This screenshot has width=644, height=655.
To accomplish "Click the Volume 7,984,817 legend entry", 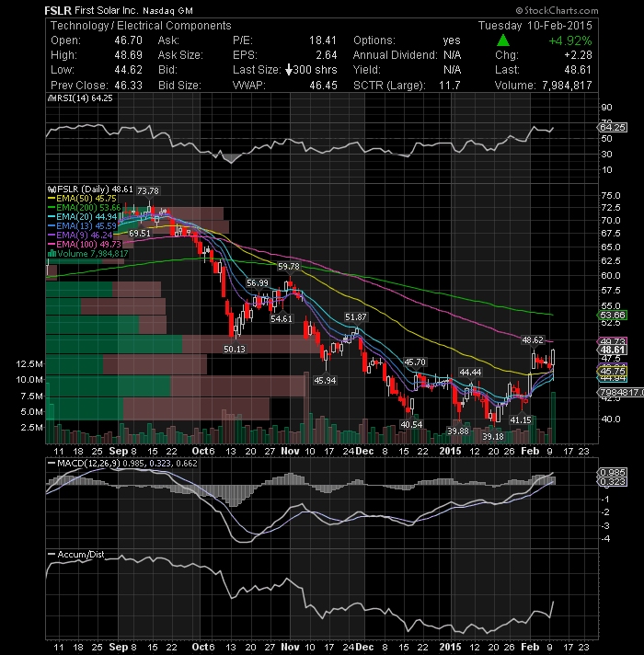I will (x=93, y=254).
